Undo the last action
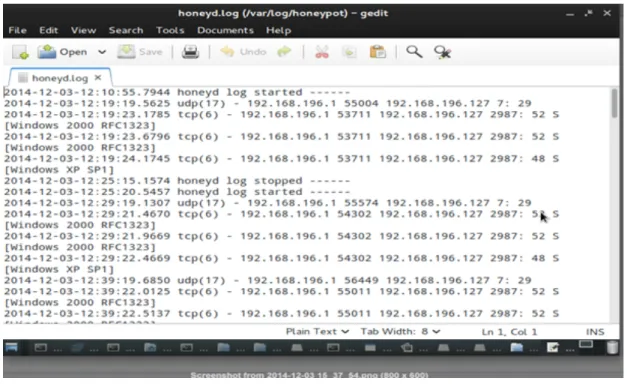 pyautogui.click(x=243, y=52)
